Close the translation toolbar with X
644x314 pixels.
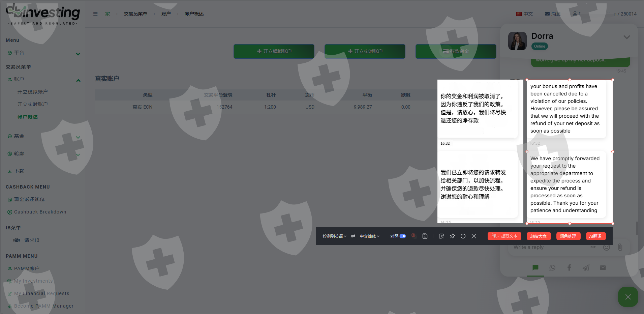(474, 236)
